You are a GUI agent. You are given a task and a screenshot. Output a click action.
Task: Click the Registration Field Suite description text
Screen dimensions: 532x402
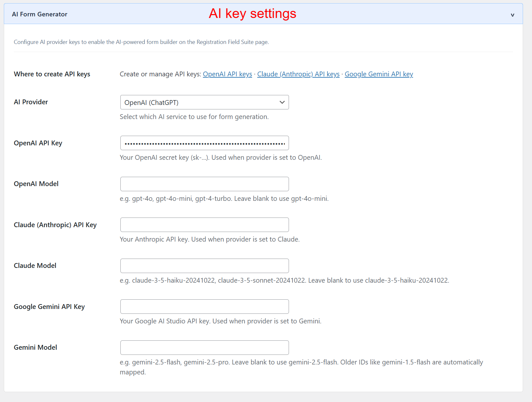(141, 42)
